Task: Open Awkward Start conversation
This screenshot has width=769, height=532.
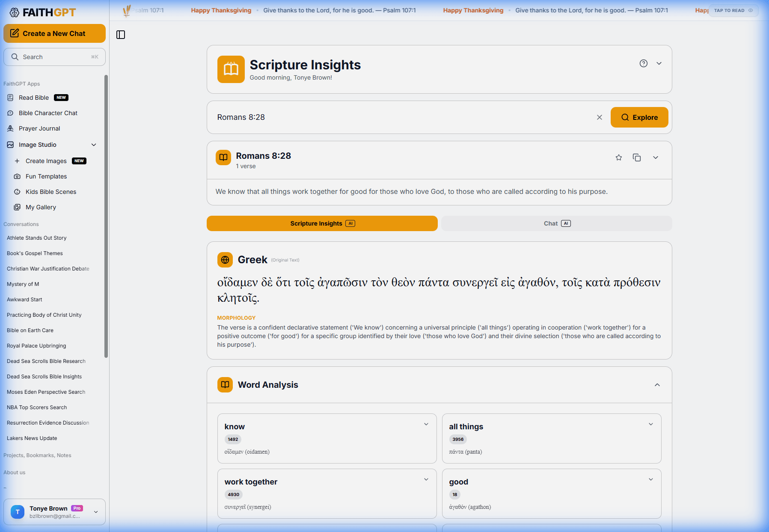Action: coord(24,300)
